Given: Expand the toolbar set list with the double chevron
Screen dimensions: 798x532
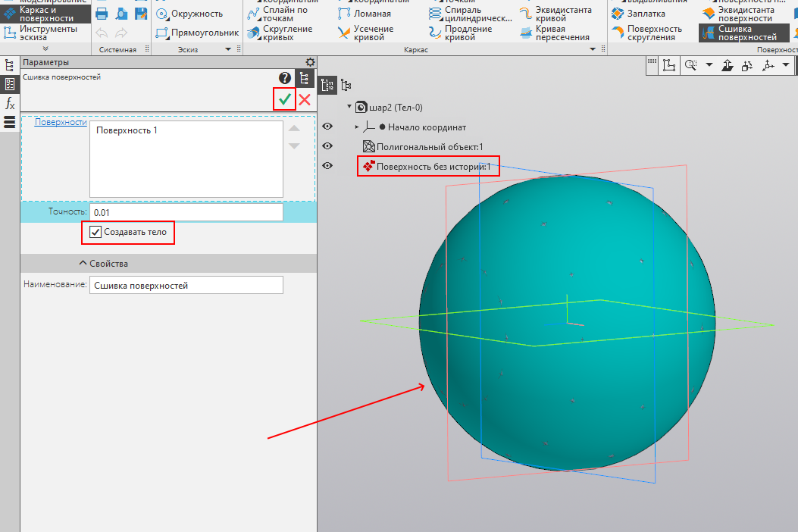Looking at the screenshot, I should [x=45, y=49].
